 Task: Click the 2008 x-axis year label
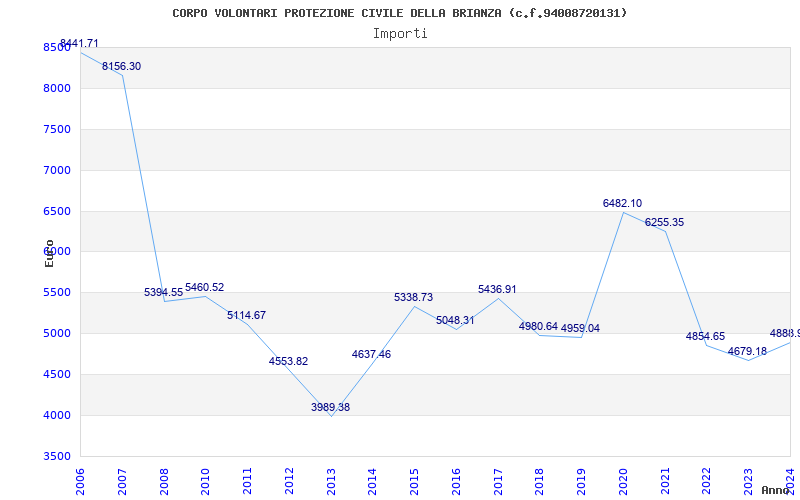[x=163, y=482]
